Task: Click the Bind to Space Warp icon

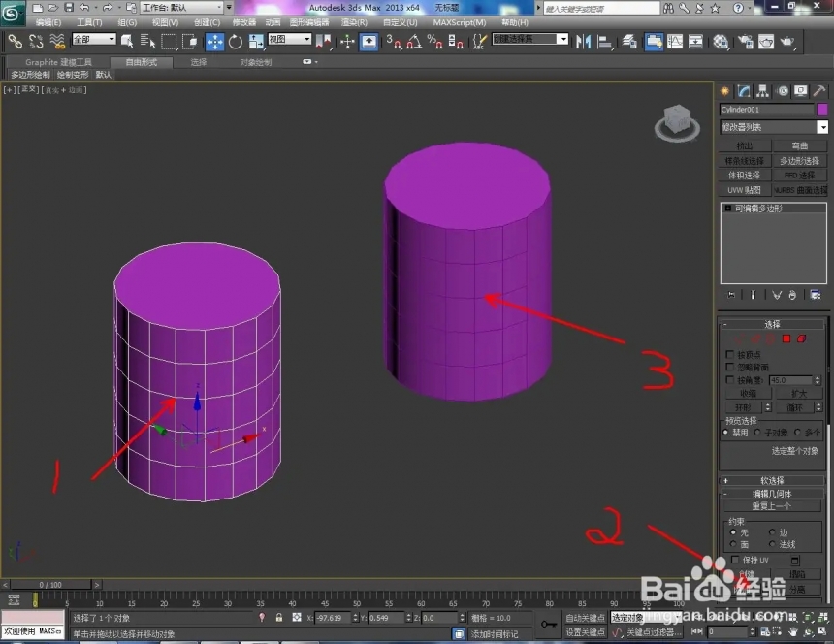Action: pyautogui.click(x=57, y=41)
